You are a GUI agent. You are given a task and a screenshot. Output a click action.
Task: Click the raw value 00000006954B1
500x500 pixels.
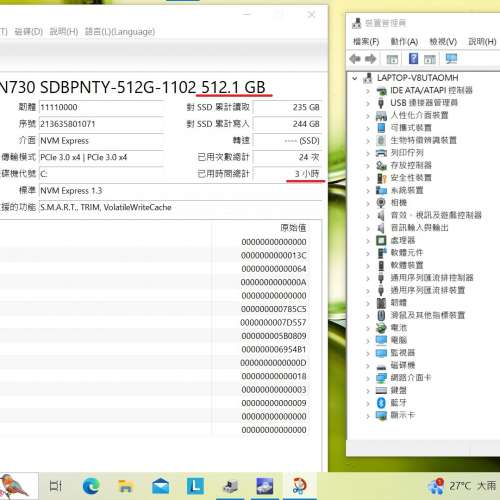(274, 349)
